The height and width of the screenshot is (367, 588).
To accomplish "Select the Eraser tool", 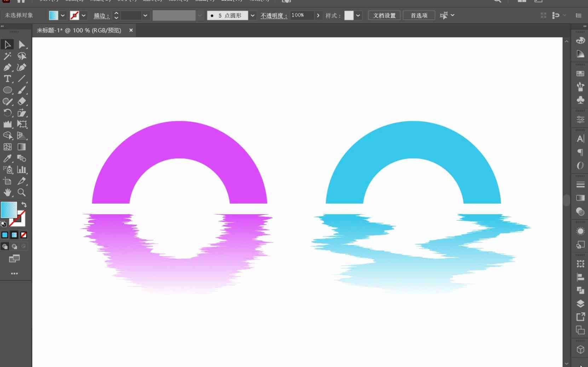I will coord(22,101).
